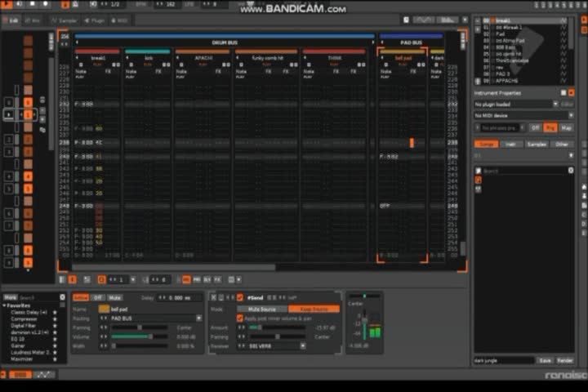Viewport: 588px width, 392px height.
Task: Select the break1 track header
Action: coord(98,58)
